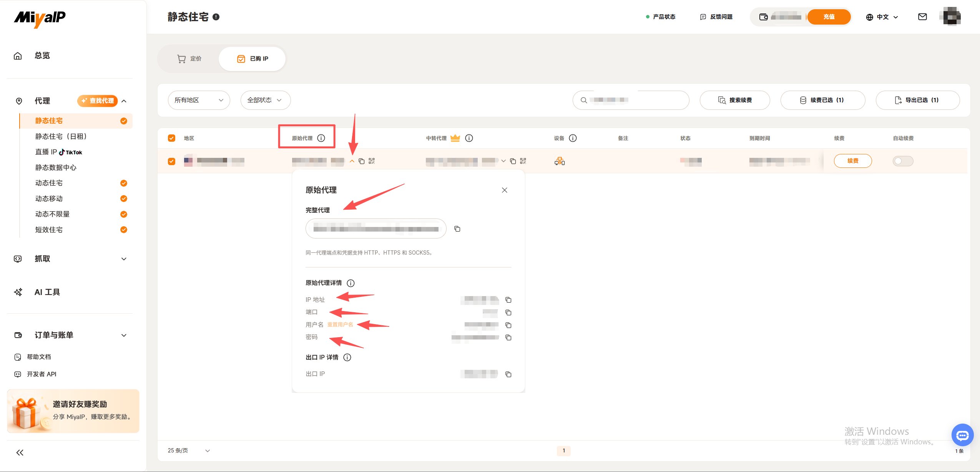Click the orange 充值 button
The image size is (980, 472).
click(x=829, y=17)
